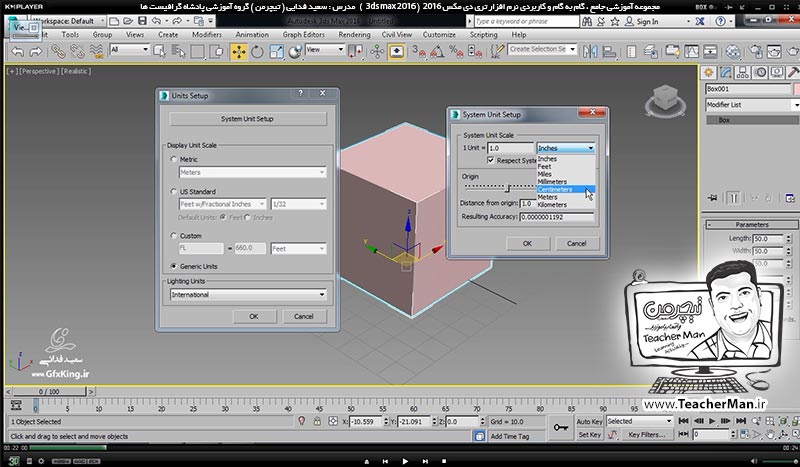Click the Select and Link chain icon
Viewport: 800px width, 467px height.
pos(58,52)
